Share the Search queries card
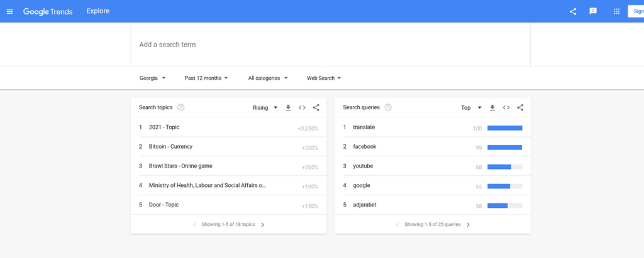This screenshot has width=644, height=258. [520, 108]
